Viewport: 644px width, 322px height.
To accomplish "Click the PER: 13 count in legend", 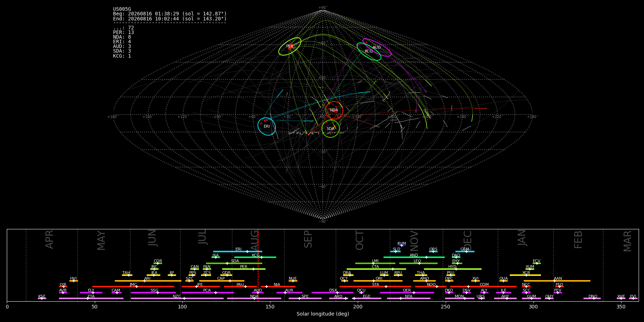I will [x=123, y=33].
